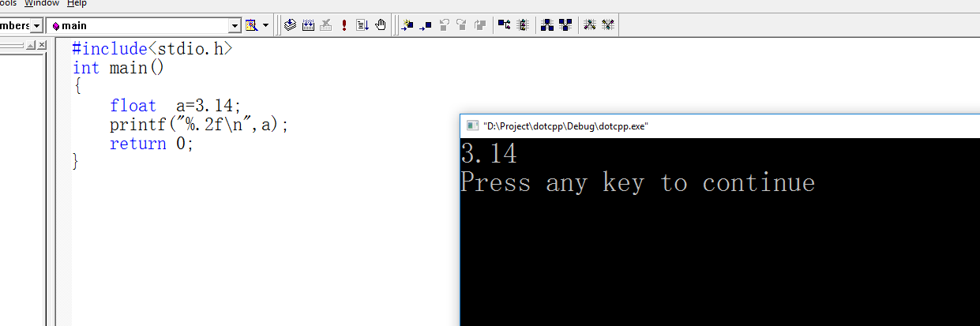This screenshot has width=980, height=326.
Task: Click the WizardBar action wand icon
Action: (251, 25)
